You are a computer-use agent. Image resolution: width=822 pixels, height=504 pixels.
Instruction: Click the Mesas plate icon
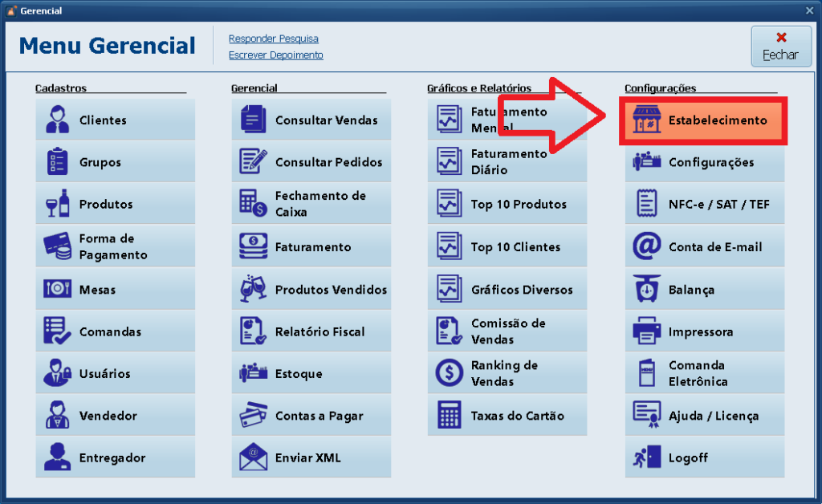tap(58, 289)
